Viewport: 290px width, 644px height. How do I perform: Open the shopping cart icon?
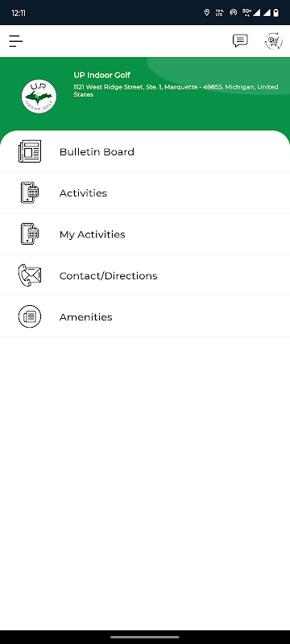(x=274, y=41)
